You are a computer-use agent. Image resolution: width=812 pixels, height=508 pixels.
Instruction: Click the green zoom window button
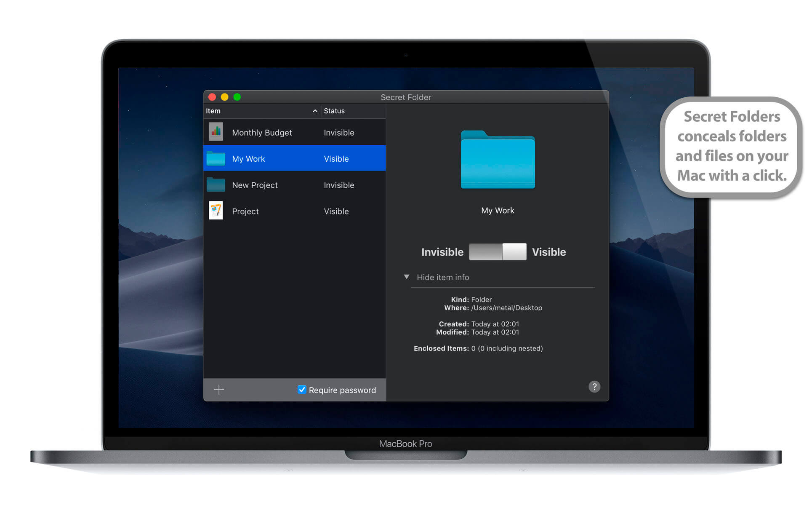click(x=237, y=97)
